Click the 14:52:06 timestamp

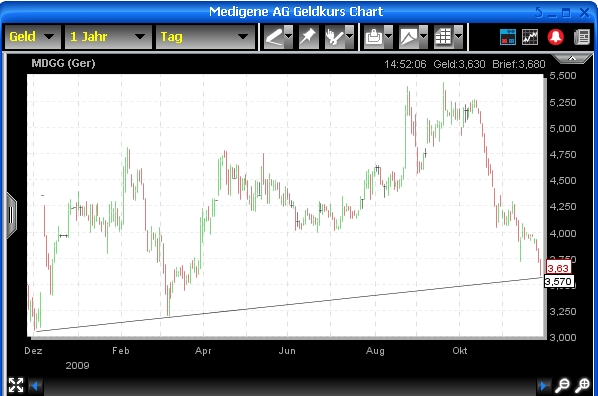point(405,64)
